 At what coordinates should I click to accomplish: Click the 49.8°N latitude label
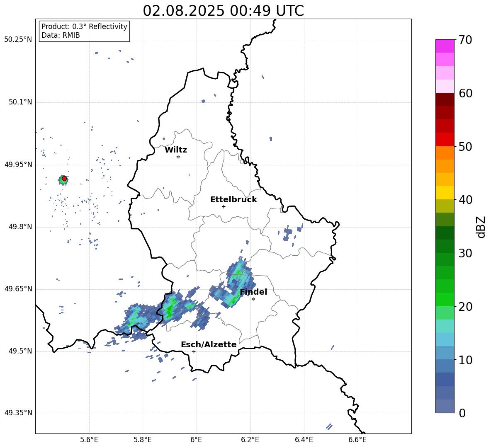click(x=20, y=227)
